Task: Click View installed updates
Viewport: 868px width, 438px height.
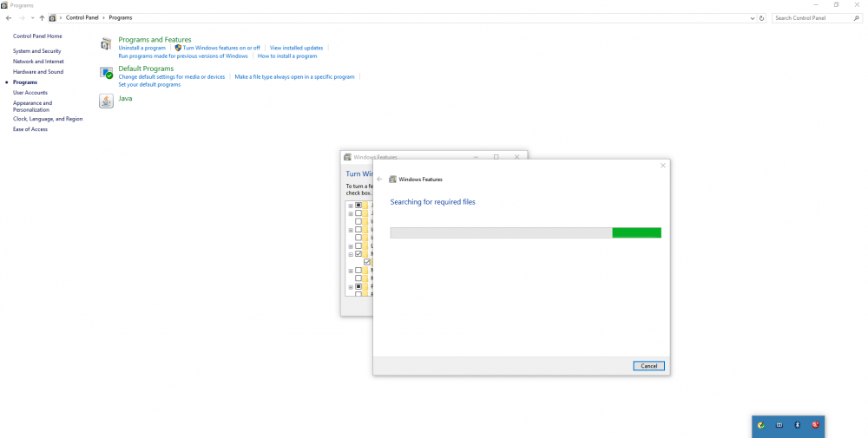Action: [x=296, y=48]
